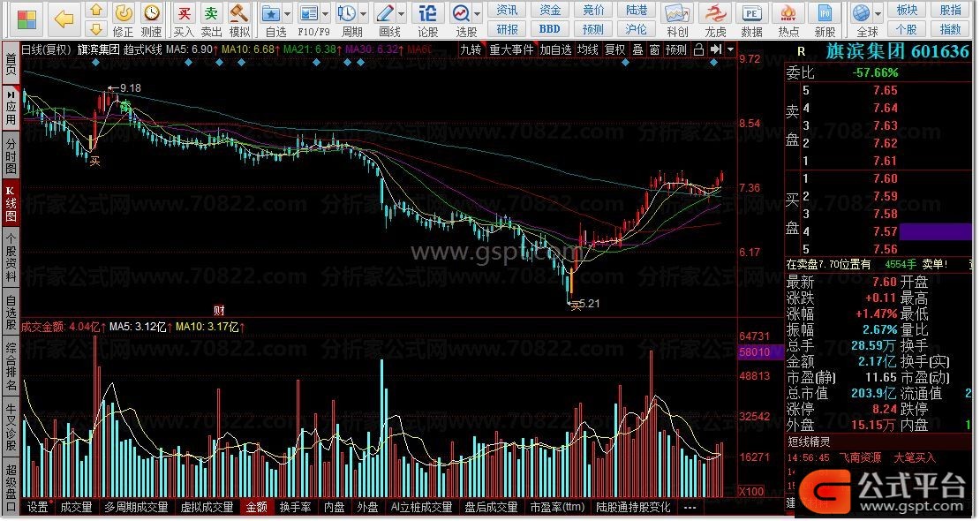This screenshot has width=980, height=521.
Task: Click the 财 marker on the K-line chart
Action: [x=219, y=310]
